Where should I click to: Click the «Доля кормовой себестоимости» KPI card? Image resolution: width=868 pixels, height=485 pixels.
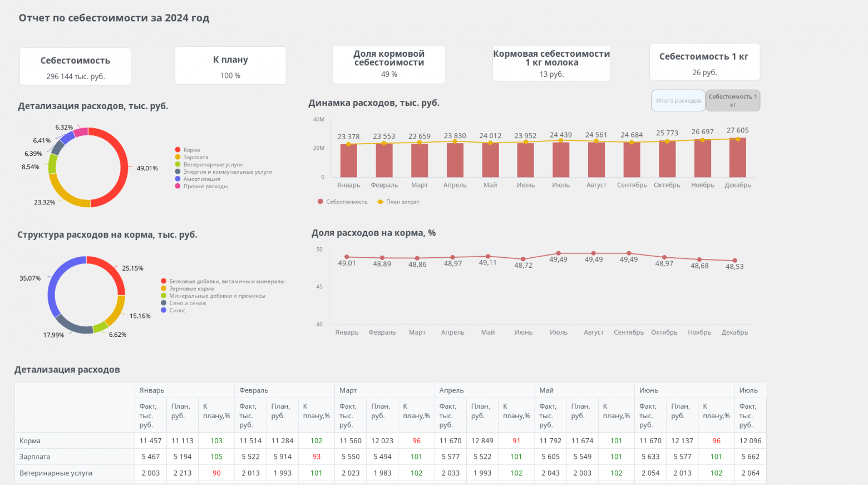[x=389, y=65]
